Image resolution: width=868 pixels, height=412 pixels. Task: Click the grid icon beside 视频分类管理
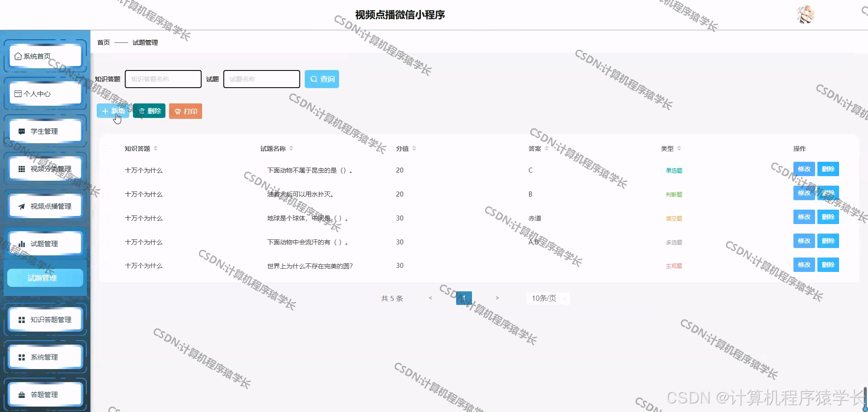21,169
